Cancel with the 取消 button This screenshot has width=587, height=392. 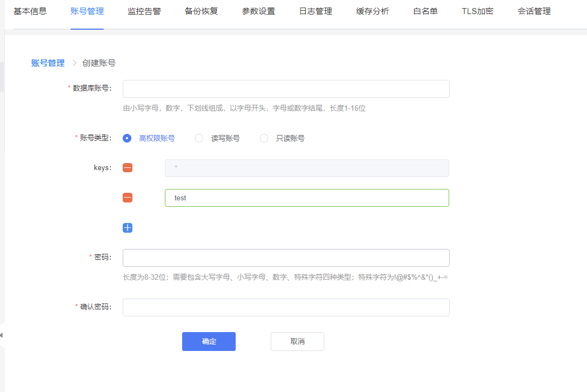pyautogui.click(x=297, y=341)
